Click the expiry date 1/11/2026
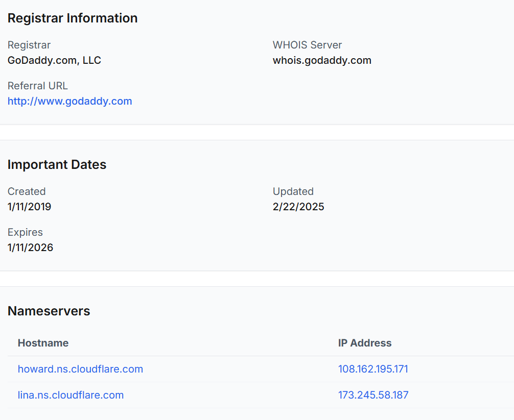This screenshot has width=514, height=420. pos(31,248)
